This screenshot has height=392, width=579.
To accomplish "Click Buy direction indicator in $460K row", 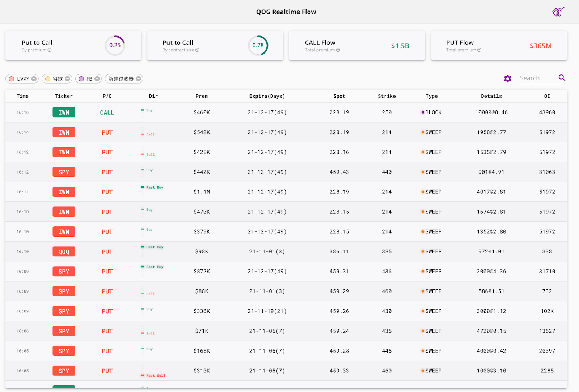I will point(147,110).
